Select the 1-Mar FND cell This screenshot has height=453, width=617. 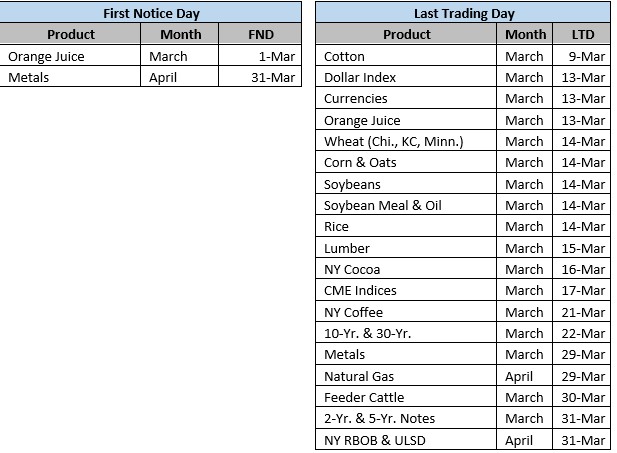(x=260, y=56)
